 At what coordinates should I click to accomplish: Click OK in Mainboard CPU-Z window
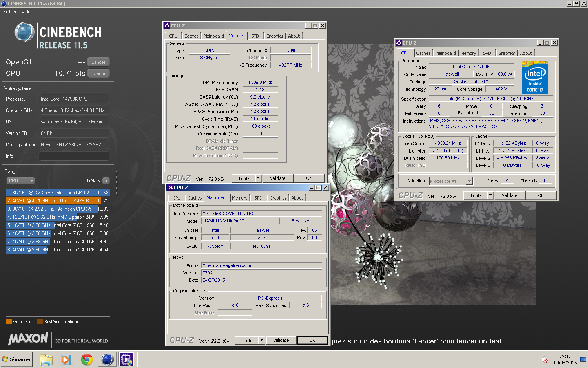pos(312,341)
